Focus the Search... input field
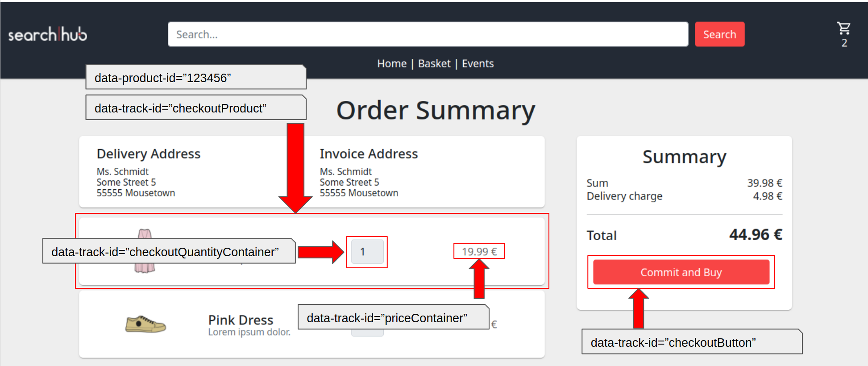868x366 pixels. tap(428, 34)
